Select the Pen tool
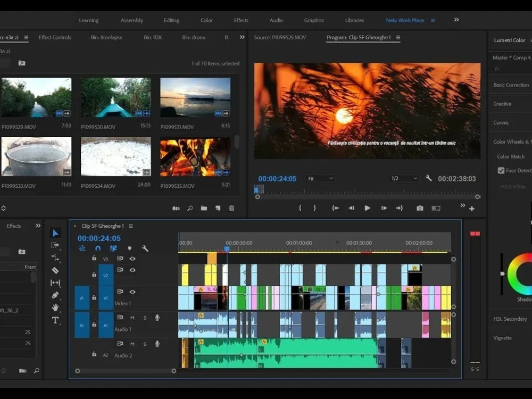 55,295
